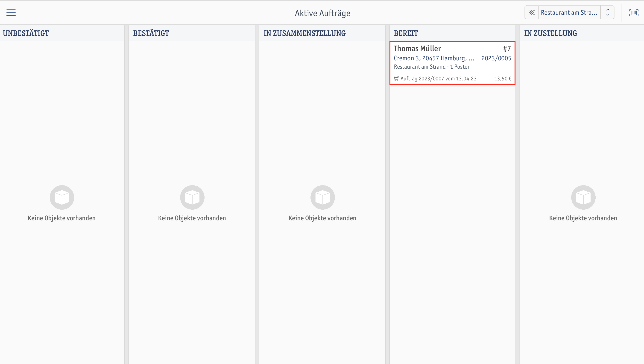644x364 pixels.
Task: Click Keine Objekte vorhanden in UNBESTÄTIGT column
Action: point(61,218)
